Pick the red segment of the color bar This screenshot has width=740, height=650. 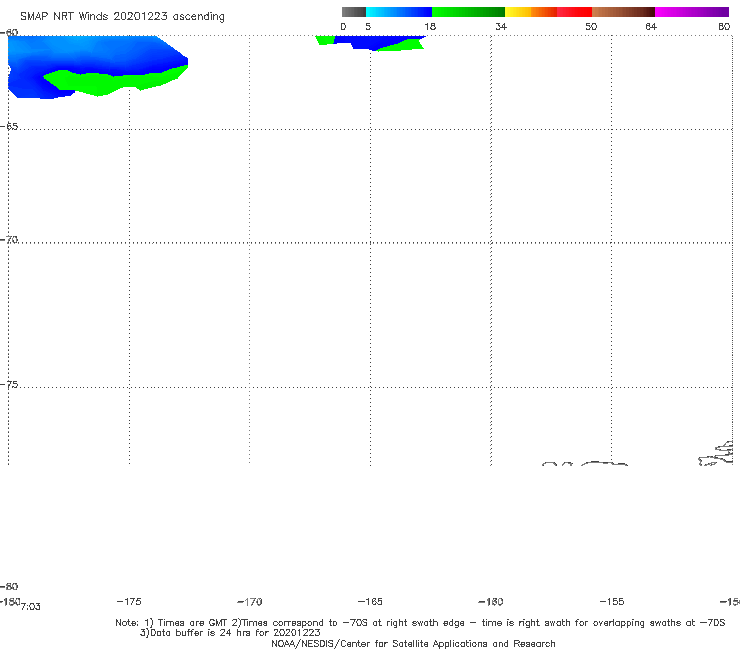click(x=574, y=12)
